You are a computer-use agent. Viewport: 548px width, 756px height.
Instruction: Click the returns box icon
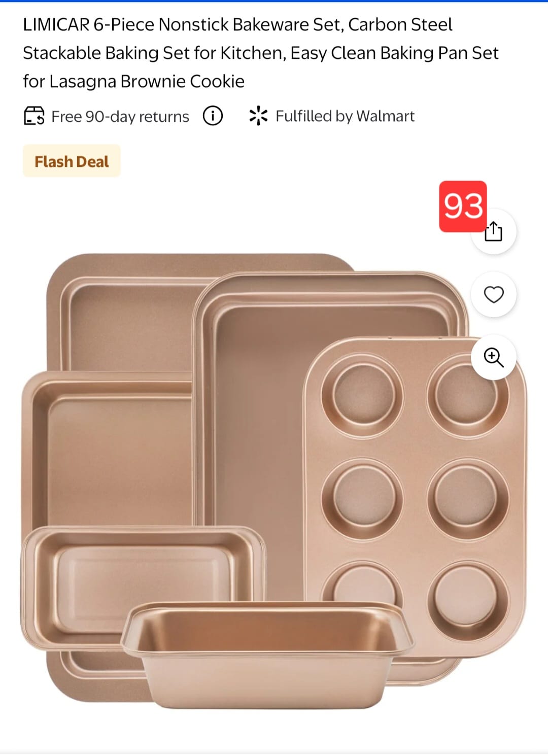coord(35,116)
